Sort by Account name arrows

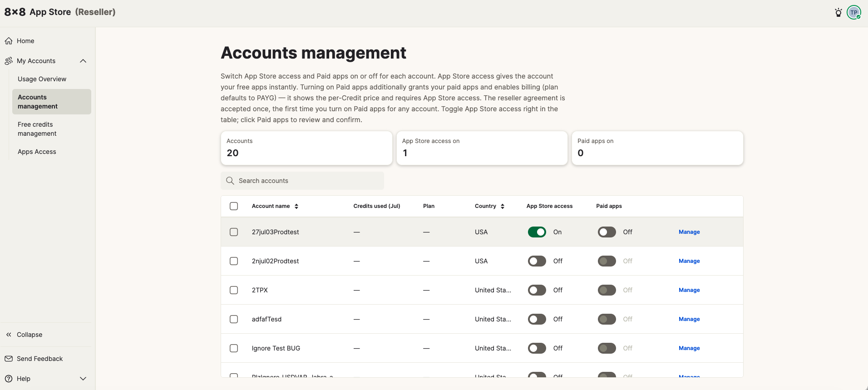click(296, 206)
